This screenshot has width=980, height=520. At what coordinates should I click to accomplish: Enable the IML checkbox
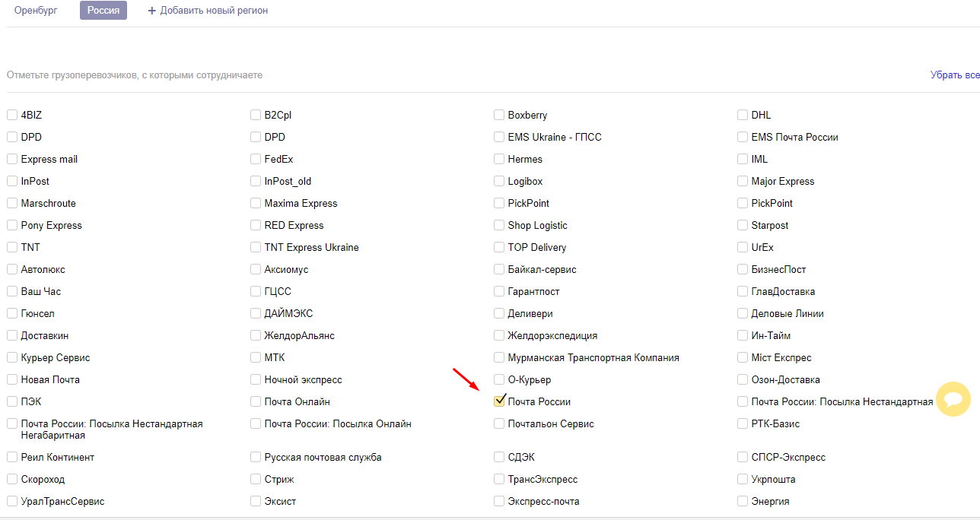click(743, 159)
